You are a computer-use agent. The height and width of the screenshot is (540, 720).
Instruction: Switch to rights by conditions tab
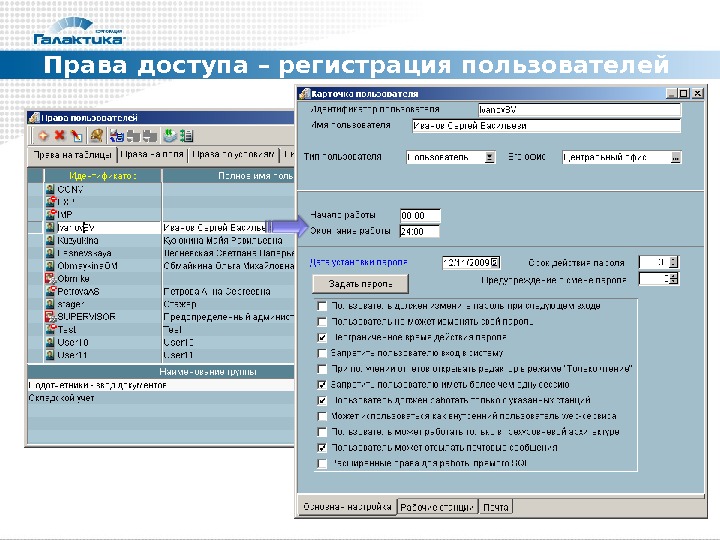click(x=234, y=155)
